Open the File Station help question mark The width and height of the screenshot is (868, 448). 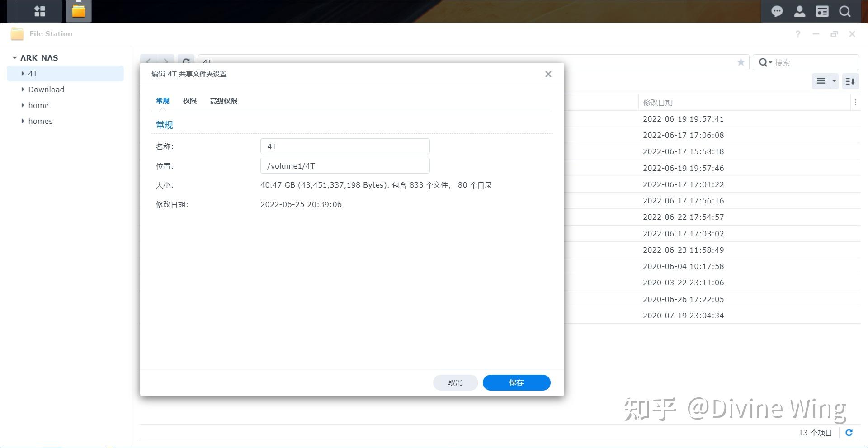tap(798, 34)
